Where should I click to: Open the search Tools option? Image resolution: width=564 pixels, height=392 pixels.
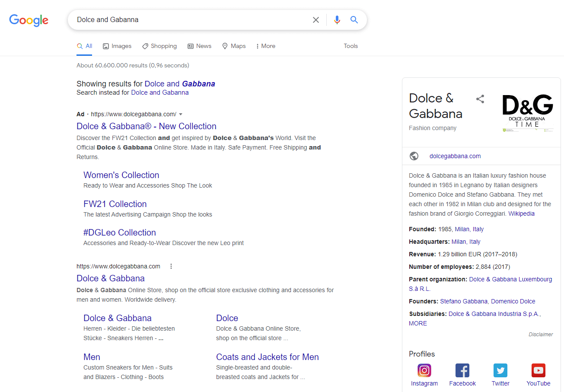point(351,46)
